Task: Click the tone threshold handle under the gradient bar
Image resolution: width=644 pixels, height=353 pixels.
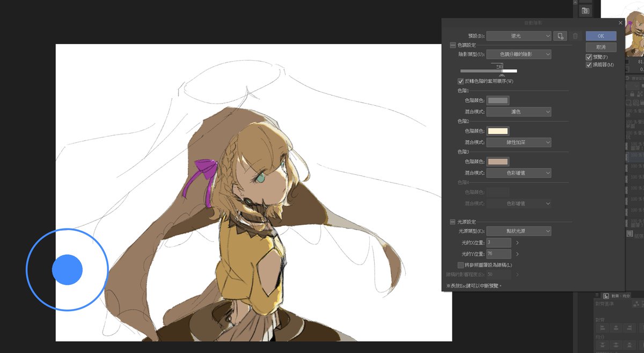Action: pyautogui.click(x=502, y=75)
